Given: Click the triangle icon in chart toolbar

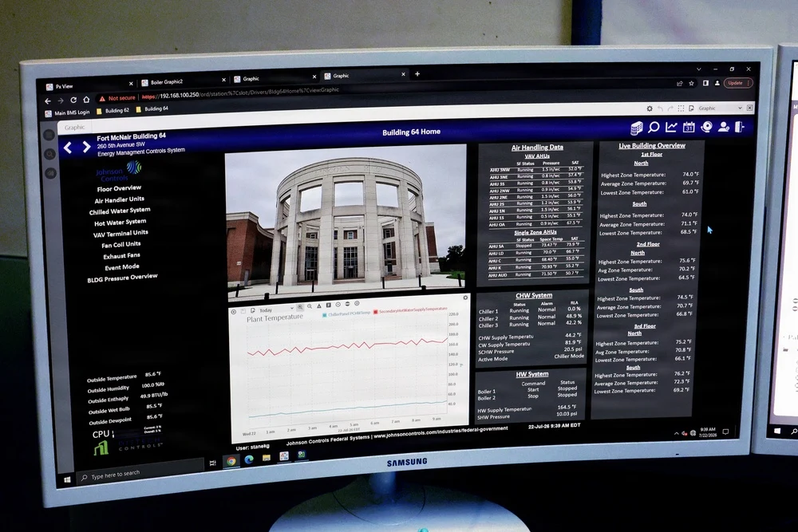Looking at the screenshot, I should click(319, 306).
